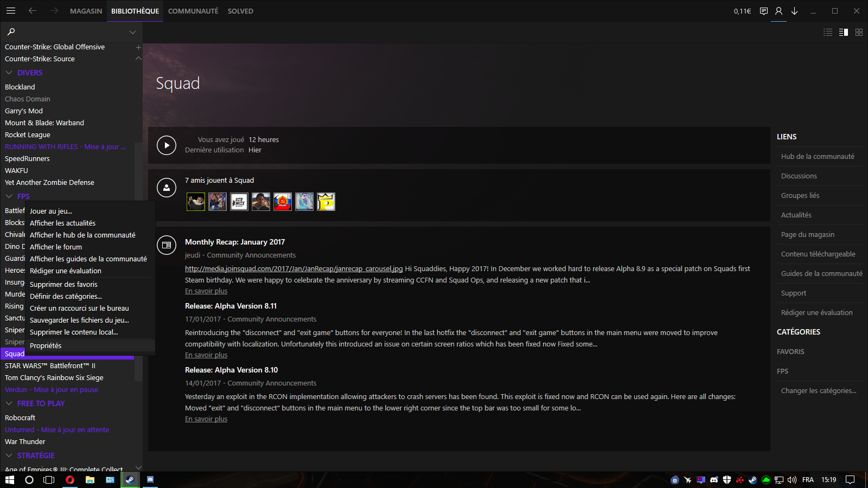This screenshot has height=488, width=868.
Task: Open the 'Hub de la communauté' link
Action: 818,156
